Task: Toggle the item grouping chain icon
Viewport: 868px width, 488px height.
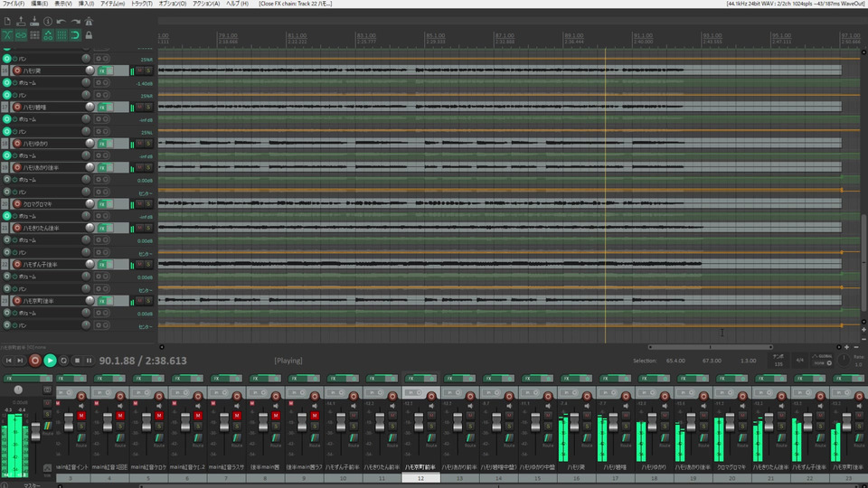Action: (x=21, y=35)
